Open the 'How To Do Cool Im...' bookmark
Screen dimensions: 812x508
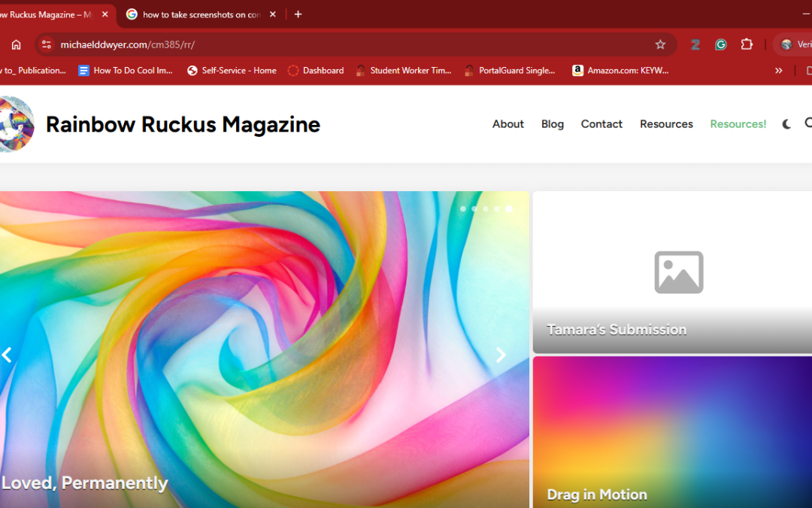[126, 71]
